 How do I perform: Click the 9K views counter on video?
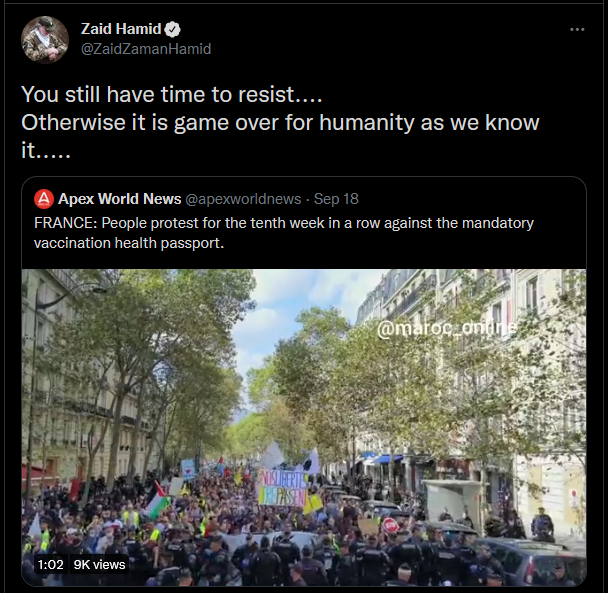coord(99,565)
